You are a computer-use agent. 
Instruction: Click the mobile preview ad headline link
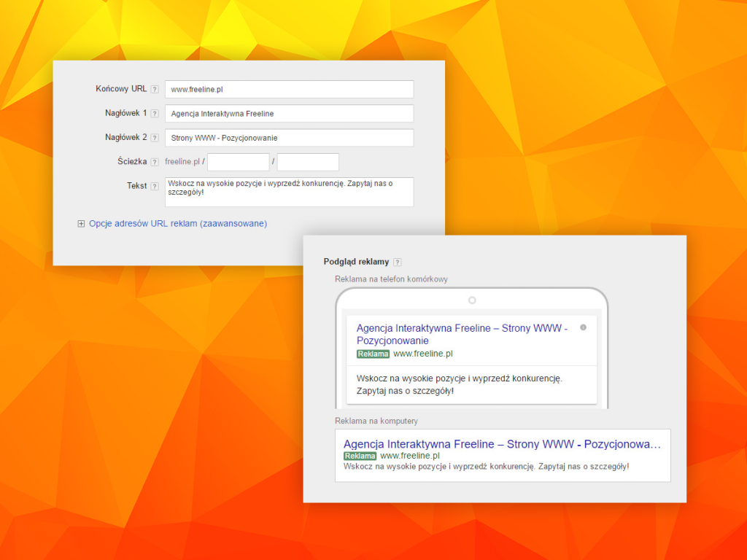[x=462, y=334]
